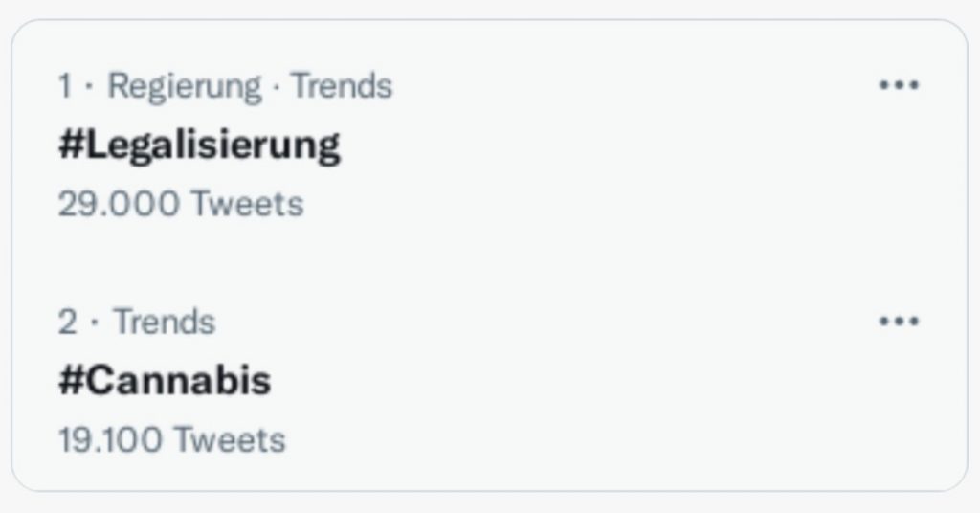Click the word "Tweets" below #Cannabis
The width and height of the screenshot is (980, 513).
(x=230, y=440)
